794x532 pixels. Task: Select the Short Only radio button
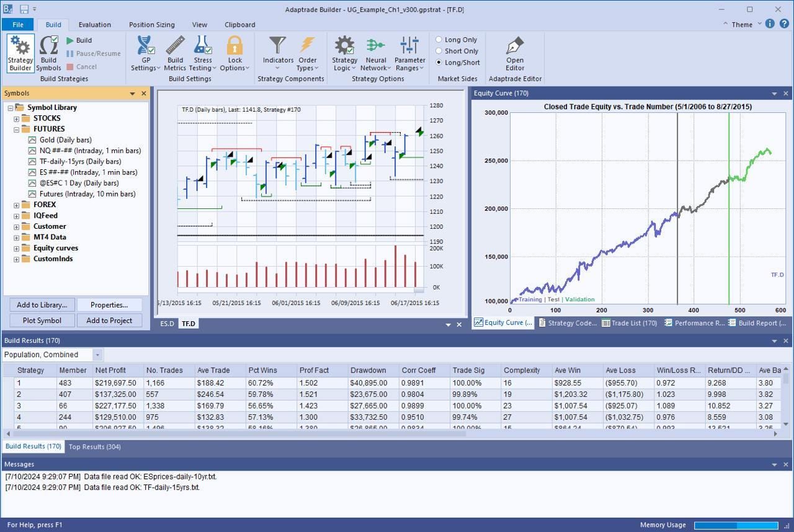click(439, 51)
